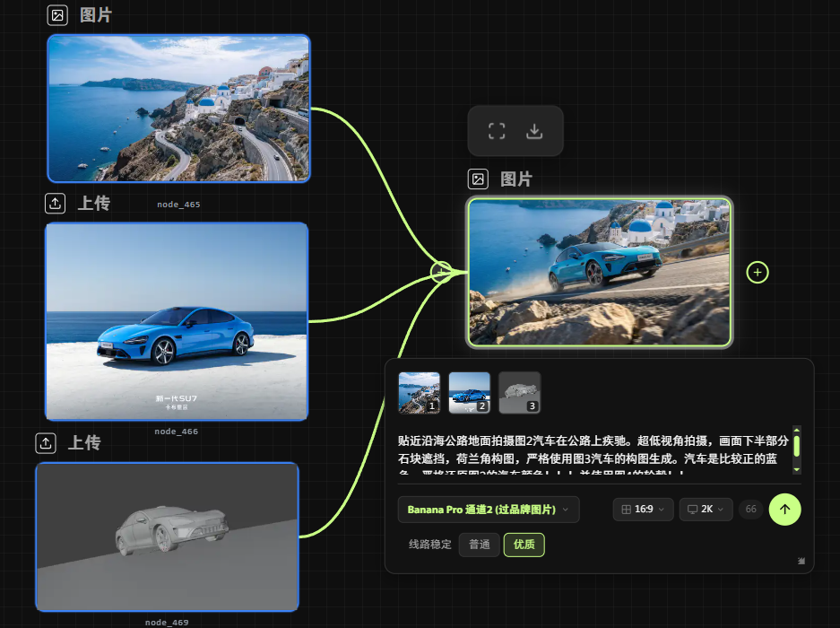
Task: Click the upload icon above the gray 3D car render
Action: [47, 443]
